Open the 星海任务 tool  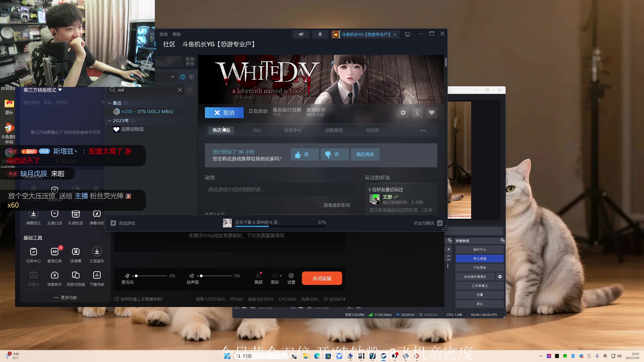[x=55, y=255]
